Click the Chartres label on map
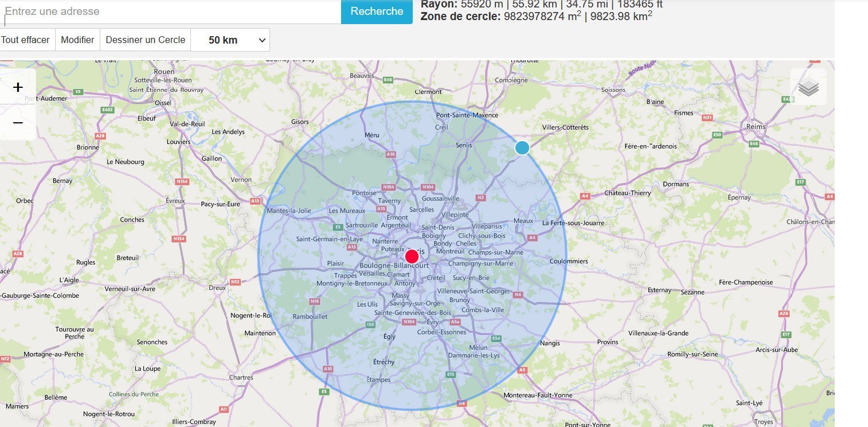This screenshot has width=868, height=427. [241, 378]
